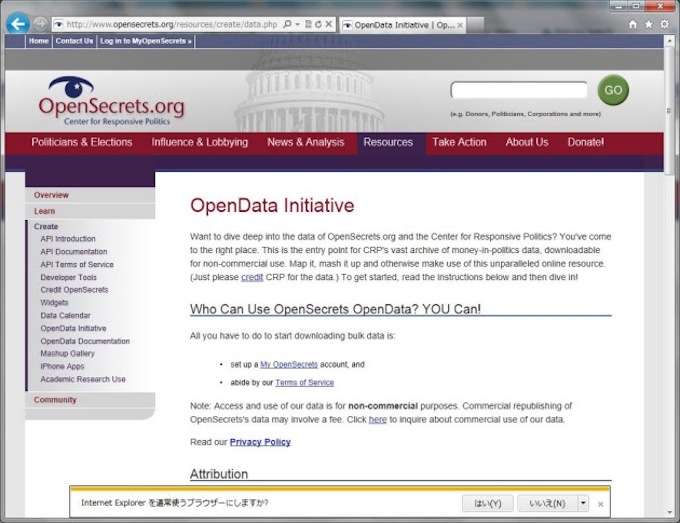680x523 pixels.
Task: Open the Resources navigation menu
Action: point(388,142)
